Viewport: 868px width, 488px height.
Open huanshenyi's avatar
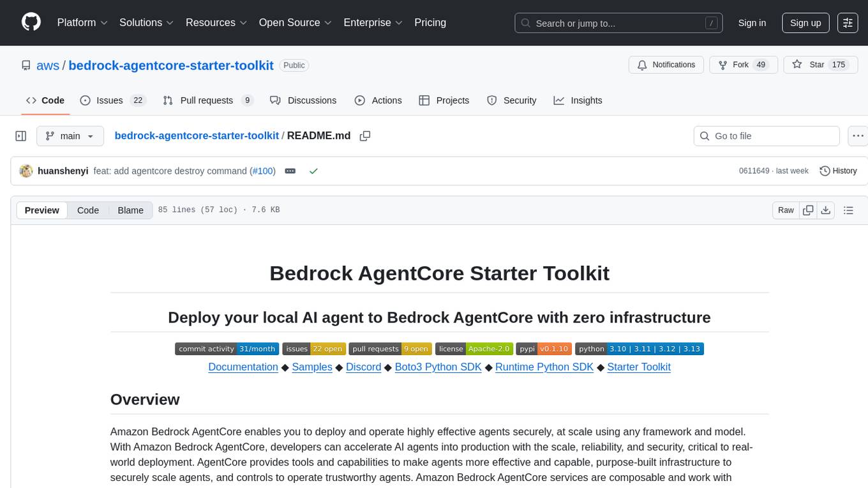(26, 171)
